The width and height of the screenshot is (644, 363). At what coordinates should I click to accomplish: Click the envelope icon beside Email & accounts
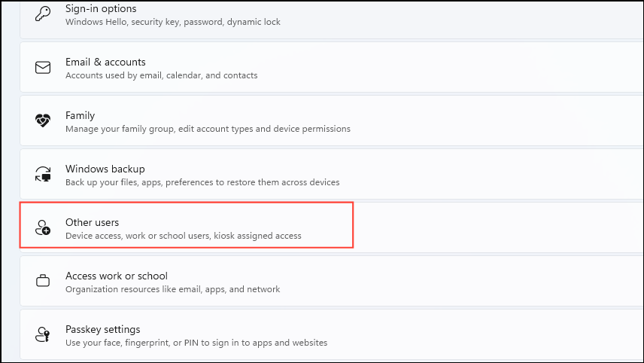[x=43, y=68]
